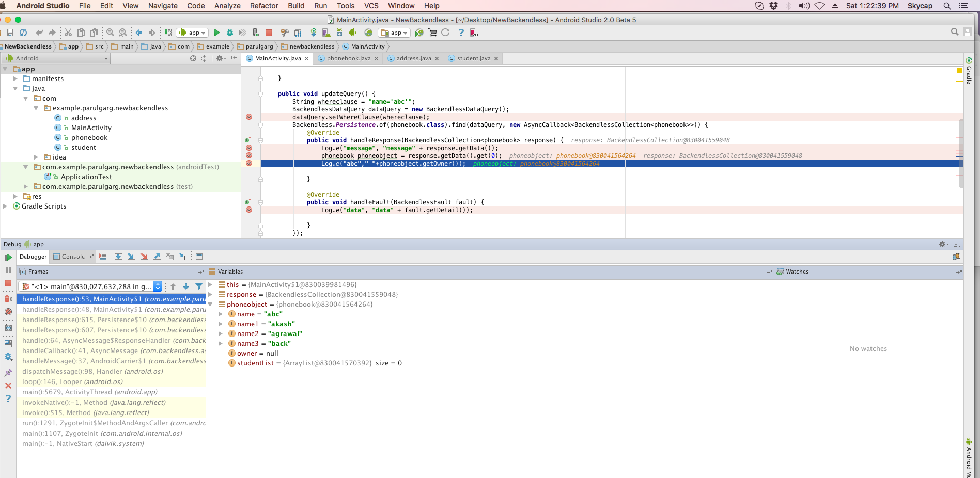Open the Analyze menu
Viewport: 980px width, 478px height.
[x=227, y=6]
